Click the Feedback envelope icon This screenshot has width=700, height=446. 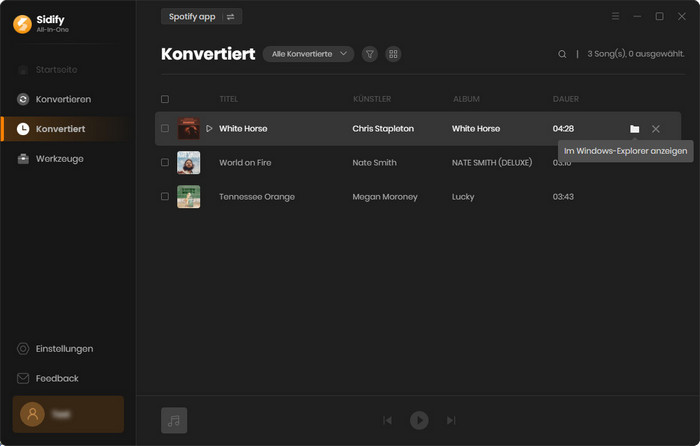point(23,379)
